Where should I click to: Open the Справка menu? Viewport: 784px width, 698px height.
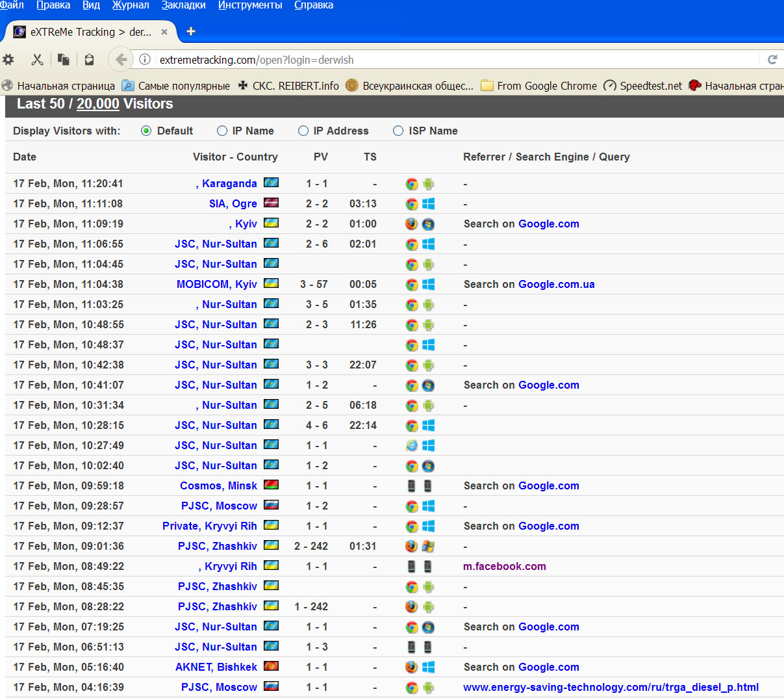[314, 5]
